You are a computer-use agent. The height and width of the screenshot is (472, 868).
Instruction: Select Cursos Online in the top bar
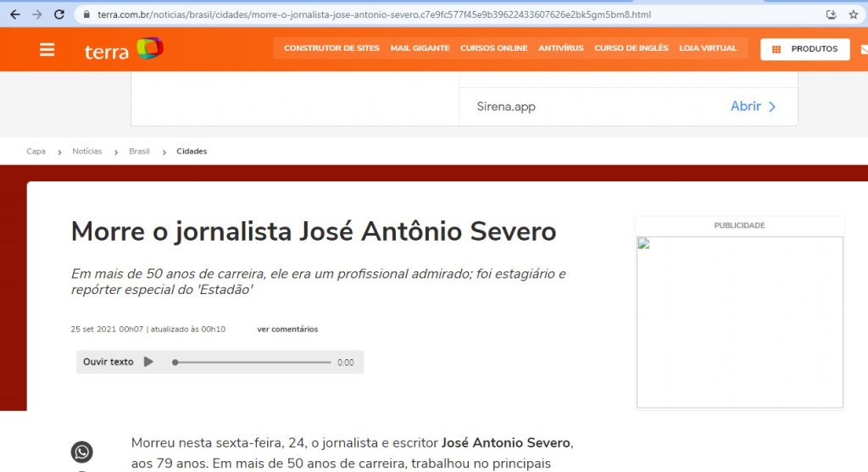493,48
